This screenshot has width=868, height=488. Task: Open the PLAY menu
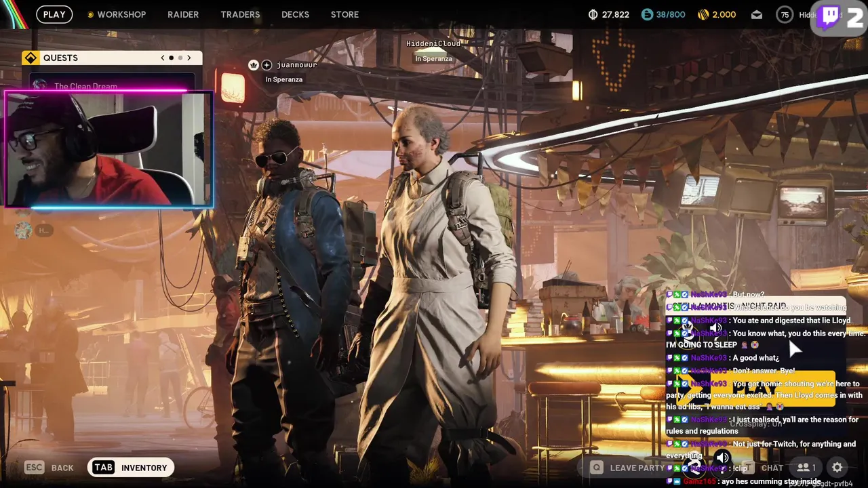pos(54,14)
